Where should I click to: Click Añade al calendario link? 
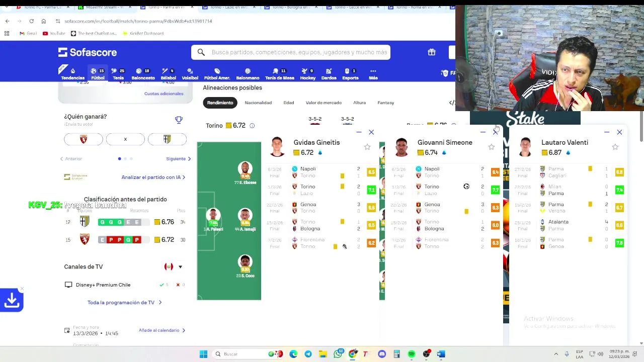pyautogui.click(x=162, y=330)
